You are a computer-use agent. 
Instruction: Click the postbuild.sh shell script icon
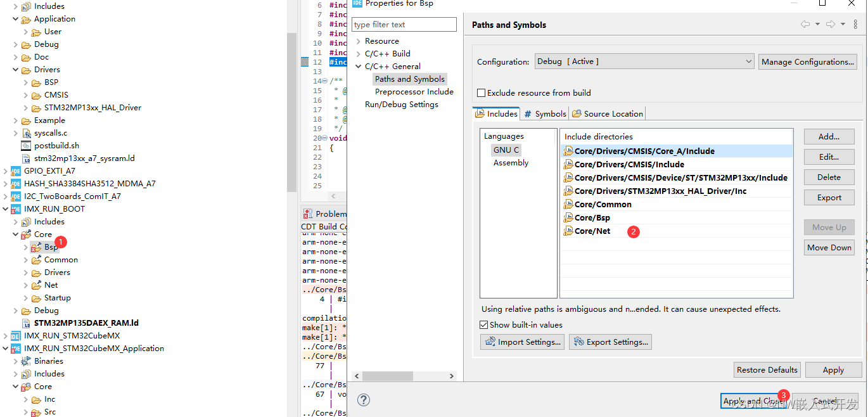click(x=27, y=145)
